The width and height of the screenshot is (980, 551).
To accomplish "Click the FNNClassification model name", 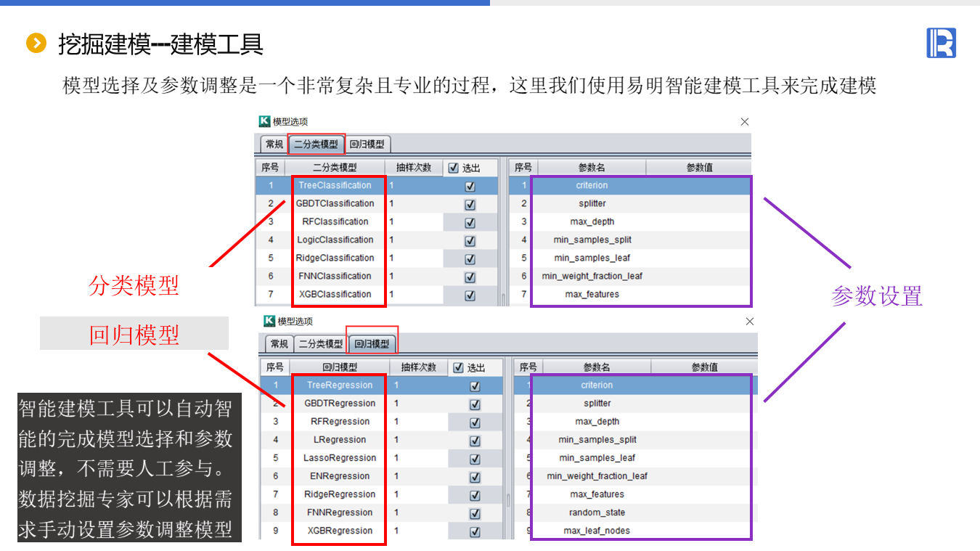I will pos(335,276).
